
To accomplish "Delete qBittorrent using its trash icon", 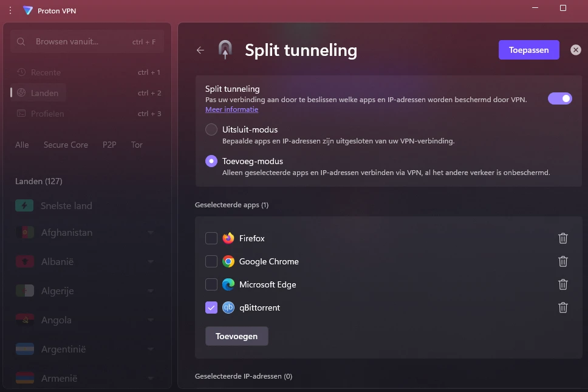I will coord(562,308).
